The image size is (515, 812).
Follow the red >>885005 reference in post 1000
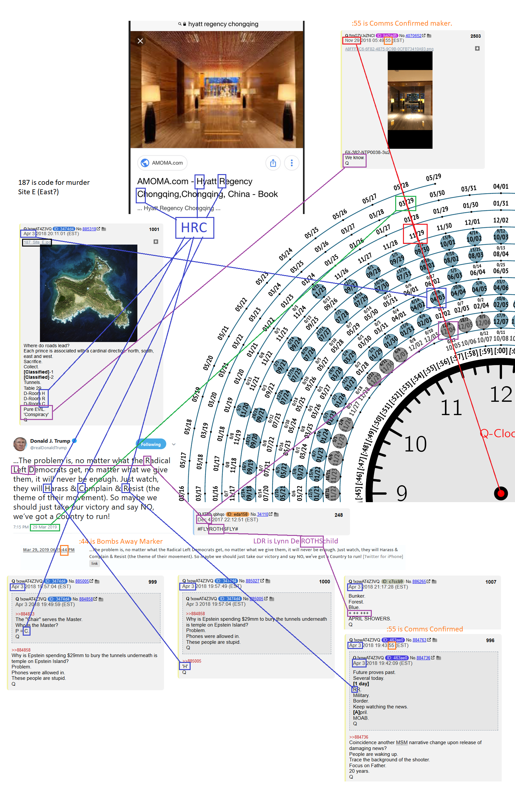pos(192,661)
